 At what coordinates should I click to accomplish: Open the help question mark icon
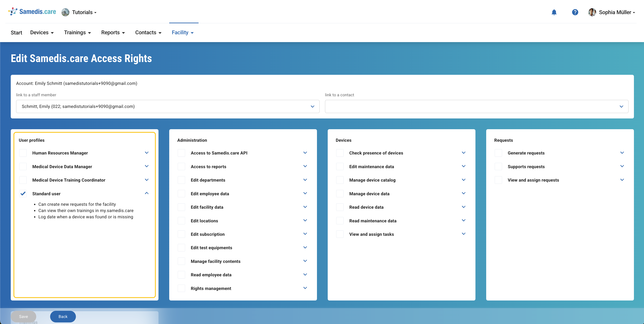click(x=575, y=12)
